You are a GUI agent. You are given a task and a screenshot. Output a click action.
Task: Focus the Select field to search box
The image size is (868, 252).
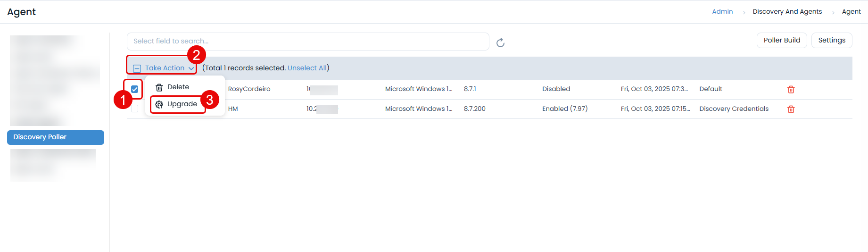[307, 42]
